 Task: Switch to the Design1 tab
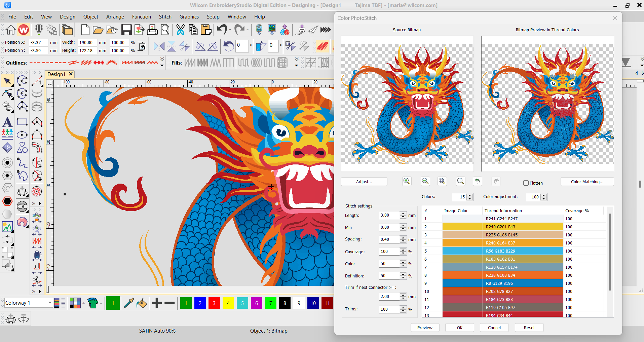point(56,74)
